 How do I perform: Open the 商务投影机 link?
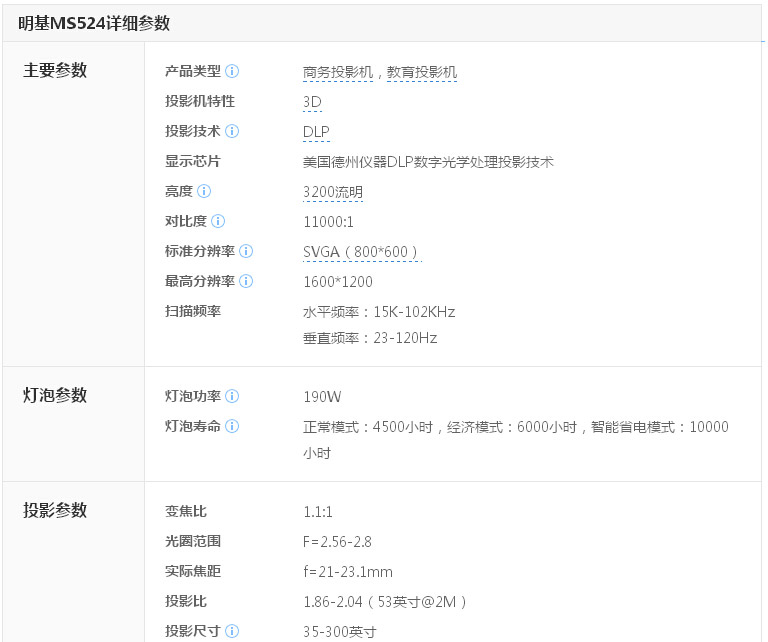click(x=338, y=72)
